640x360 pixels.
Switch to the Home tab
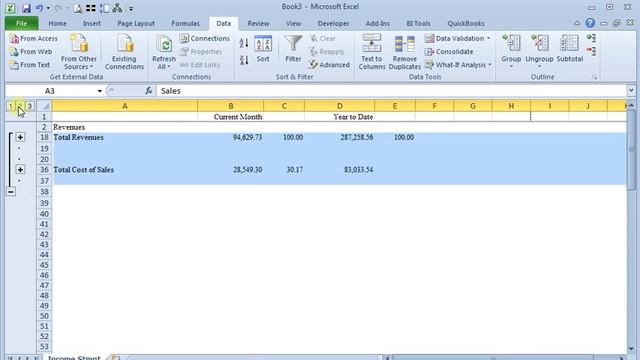click(57, 23)
